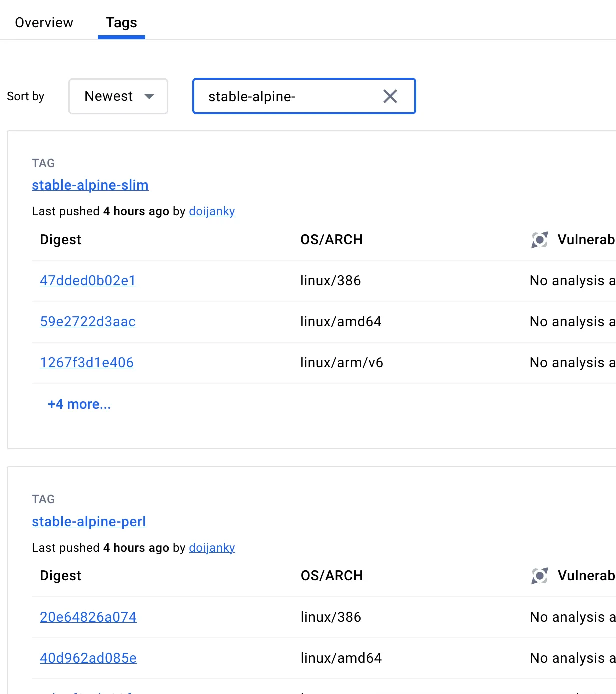The image size is (616, 694).
Task: Expand the +4 more digests list
Action: coord(79,404)
